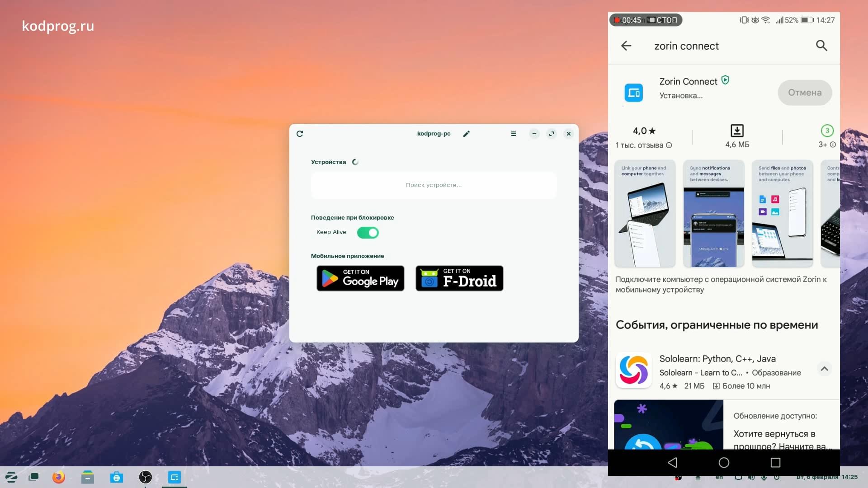The width and height of the screenshot is (868, 488).
Task: Tap the Sololearn event banner image
Action: [668, 425]
